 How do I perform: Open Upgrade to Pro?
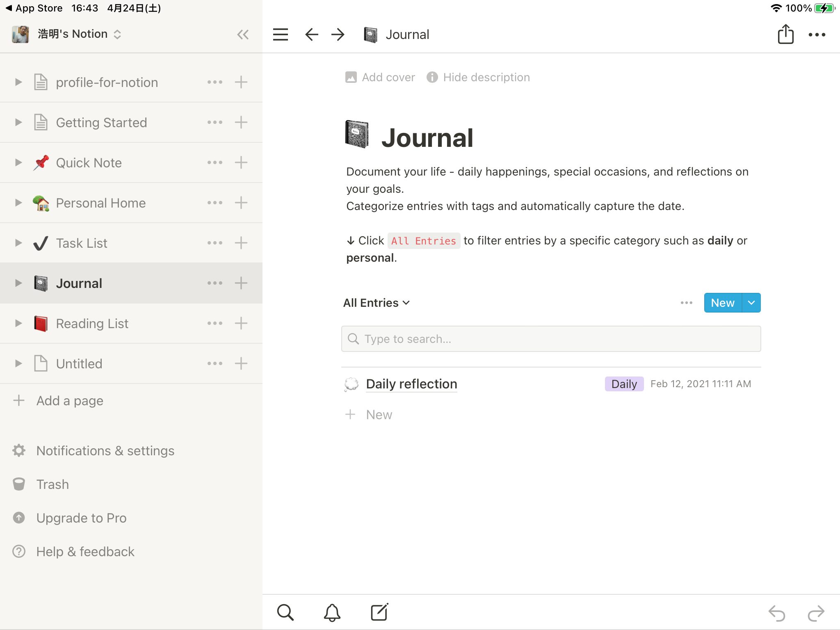click(x=81, y=518)
